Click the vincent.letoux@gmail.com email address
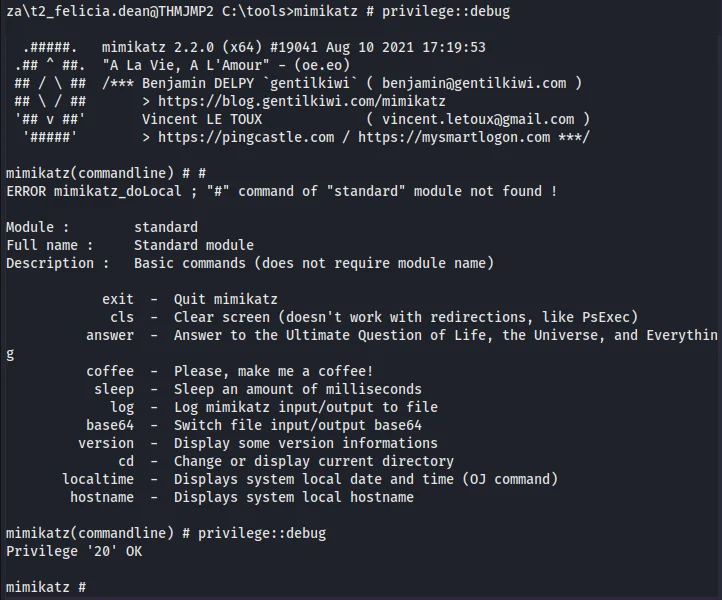The width and height of the screenshot is (722, 600). [x=478, y=119]
